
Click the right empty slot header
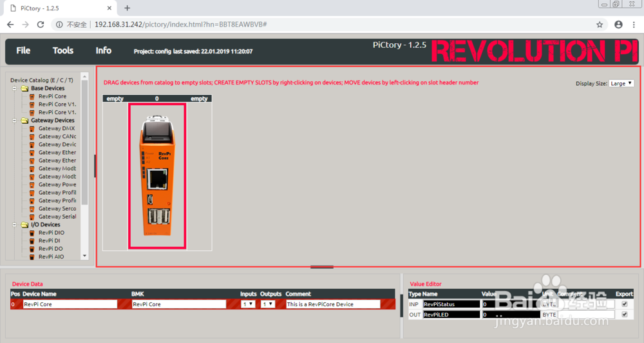[x=199, y=99]
